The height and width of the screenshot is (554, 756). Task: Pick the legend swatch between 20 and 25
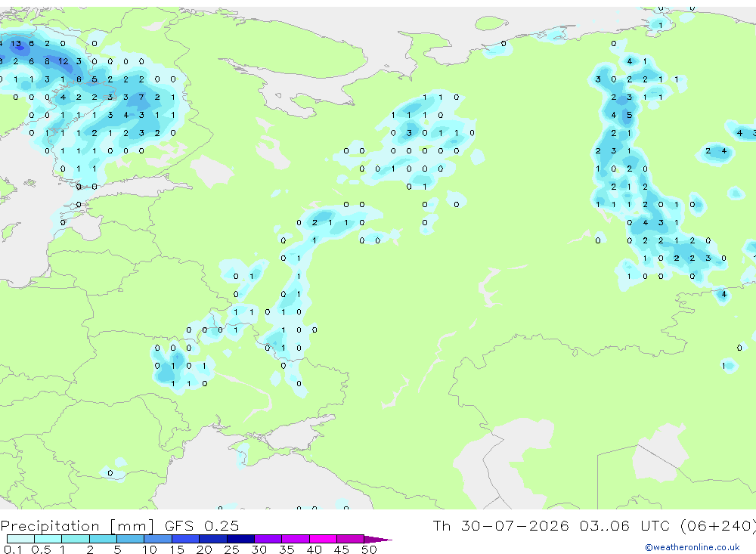(212, 539)
